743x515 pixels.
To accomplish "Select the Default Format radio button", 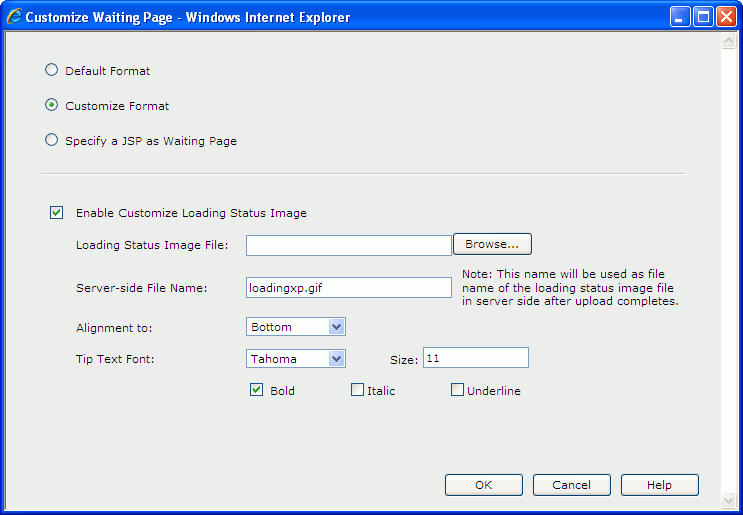I will (x=51, y=70).
